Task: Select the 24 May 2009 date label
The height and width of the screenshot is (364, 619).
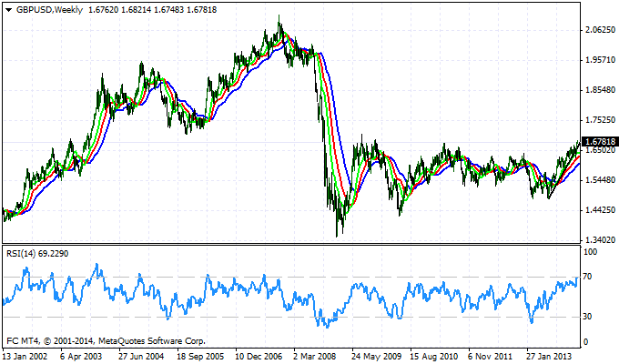Action: coord(376,356)
